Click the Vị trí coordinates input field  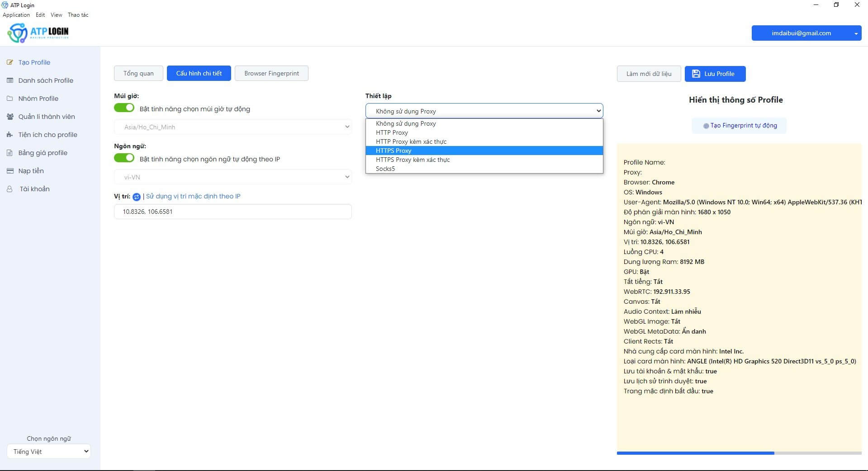coord(233,212)
